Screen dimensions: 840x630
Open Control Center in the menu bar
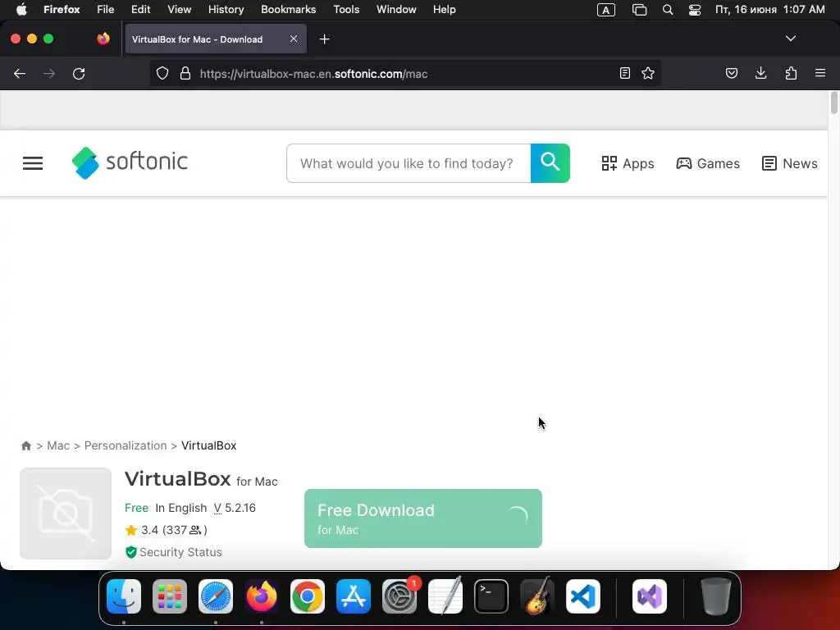coord(695,10)
